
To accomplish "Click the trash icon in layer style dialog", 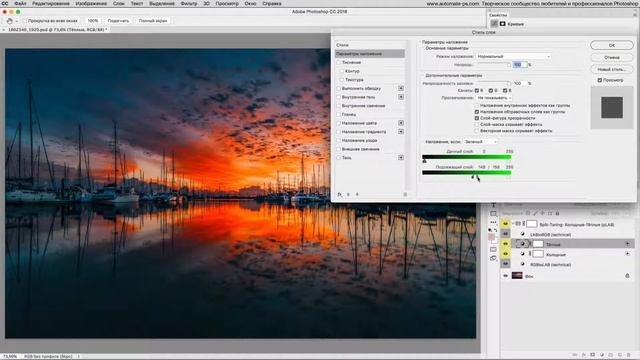I will click(x=405, y=195).
